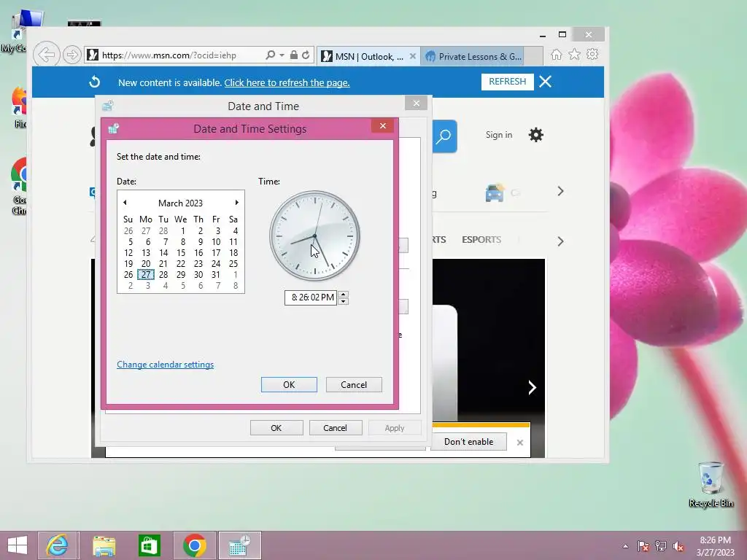The width and height of the screenshot is (747, 560).
Task: Show hidden system tray icons arrow
Action: [x=625, y=546]
